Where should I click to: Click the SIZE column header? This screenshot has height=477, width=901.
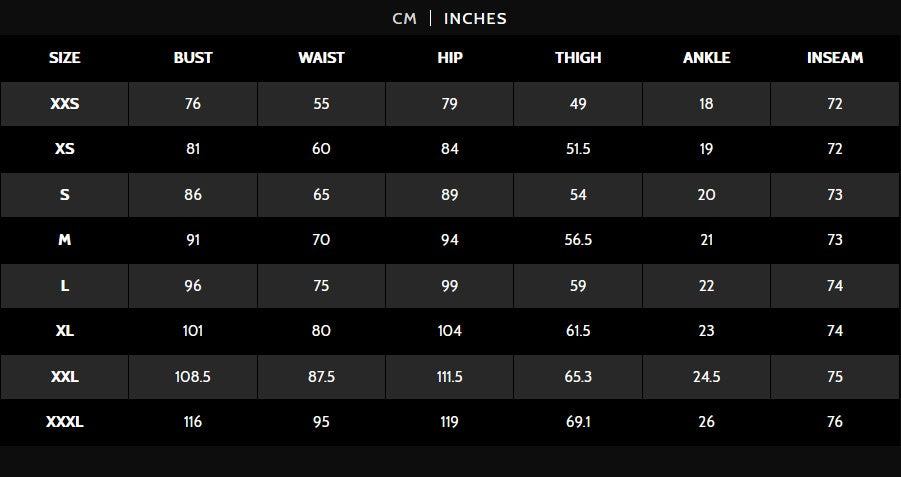coord(65,58)
